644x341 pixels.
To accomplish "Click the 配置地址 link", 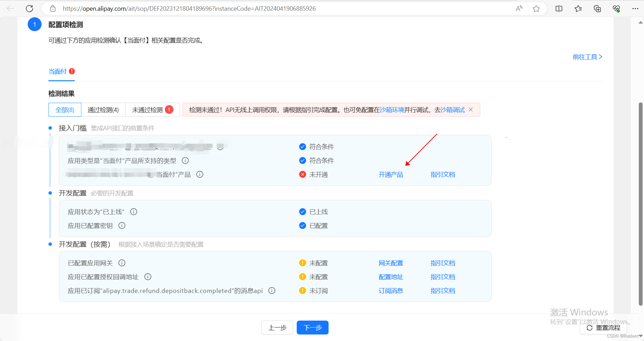I will (x=391, y=277).
